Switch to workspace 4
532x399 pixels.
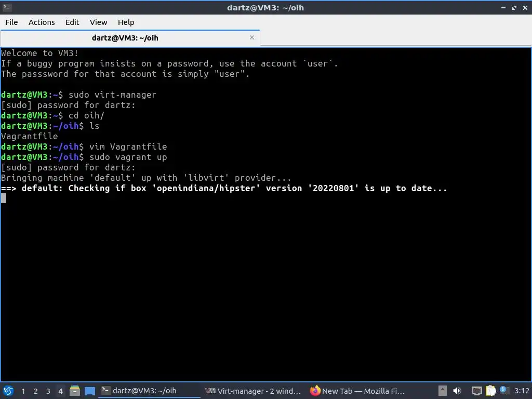point(60,391)
